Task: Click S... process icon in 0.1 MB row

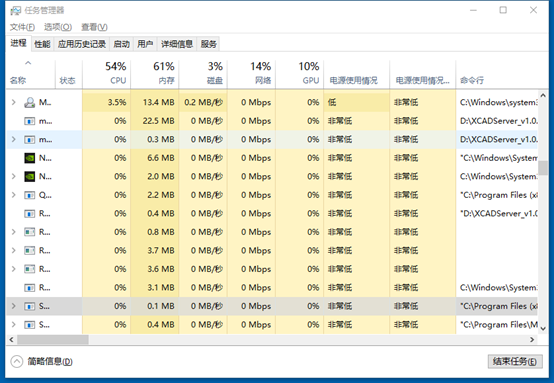Action: (29, 306)
